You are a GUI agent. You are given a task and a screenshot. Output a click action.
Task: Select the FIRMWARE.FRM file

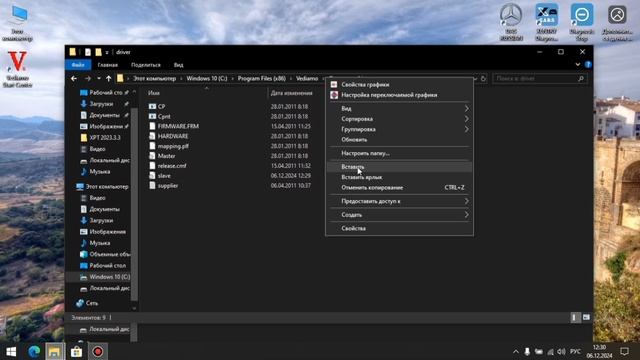click(x=178, y=126)
